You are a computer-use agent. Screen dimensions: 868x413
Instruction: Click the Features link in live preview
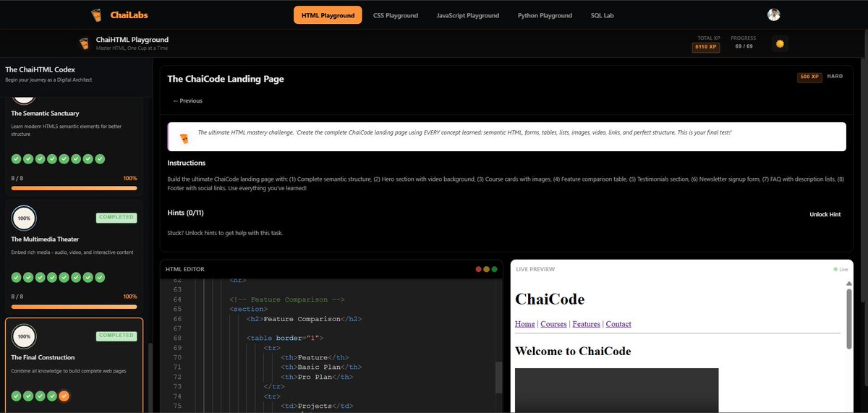pyautogui.click(x=586, y=324)
